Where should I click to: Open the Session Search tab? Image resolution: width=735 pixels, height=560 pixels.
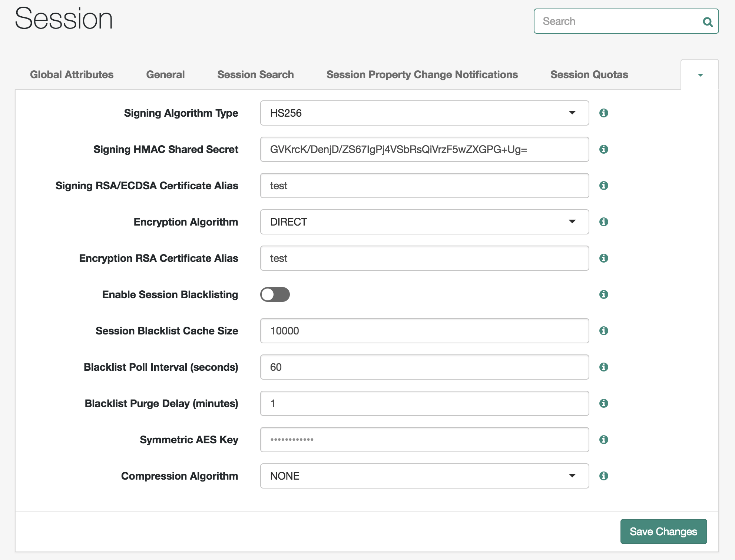pyautogui.click(x=256, y=74)
